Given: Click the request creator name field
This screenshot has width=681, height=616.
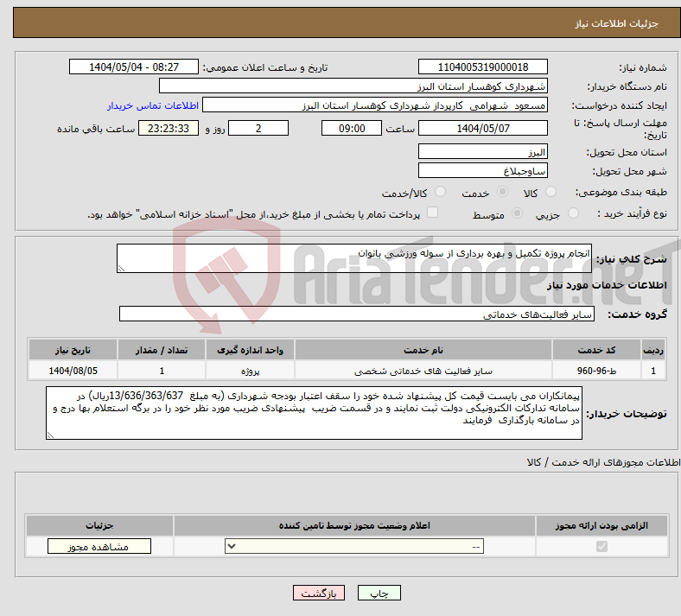Looking at the screenshot, I should tap(375, 105).
